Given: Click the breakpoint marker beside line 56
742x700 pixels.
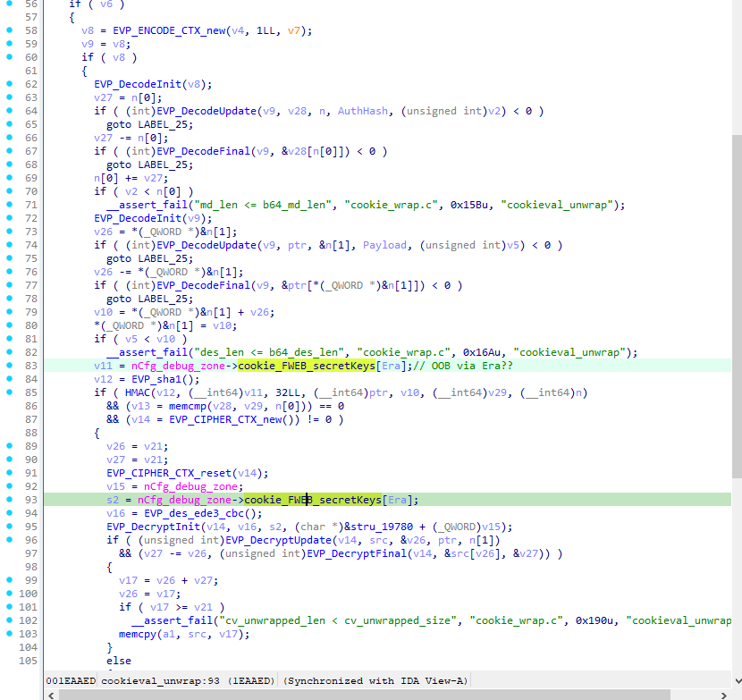Looking at the screenshot, I should coord(9,4).
